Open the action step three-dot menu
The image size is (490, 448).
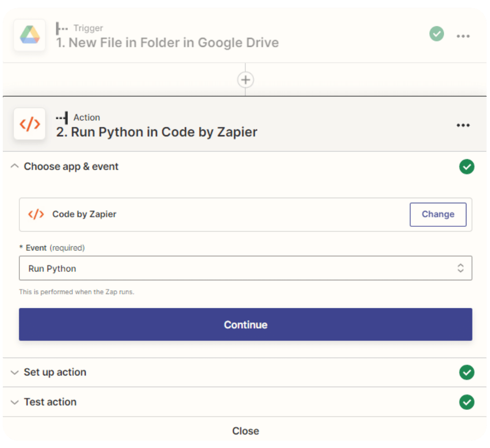pyautogui.click(x=463, y=125)
